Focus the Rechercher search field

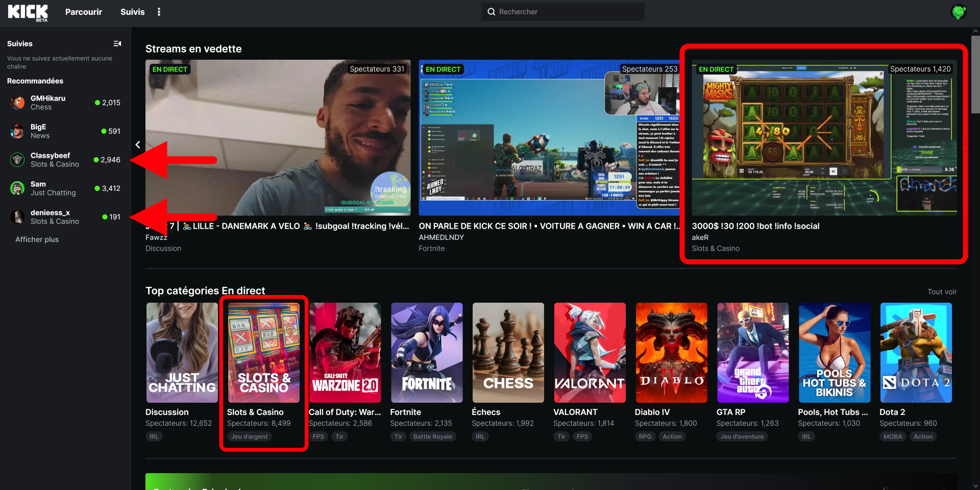562,12
